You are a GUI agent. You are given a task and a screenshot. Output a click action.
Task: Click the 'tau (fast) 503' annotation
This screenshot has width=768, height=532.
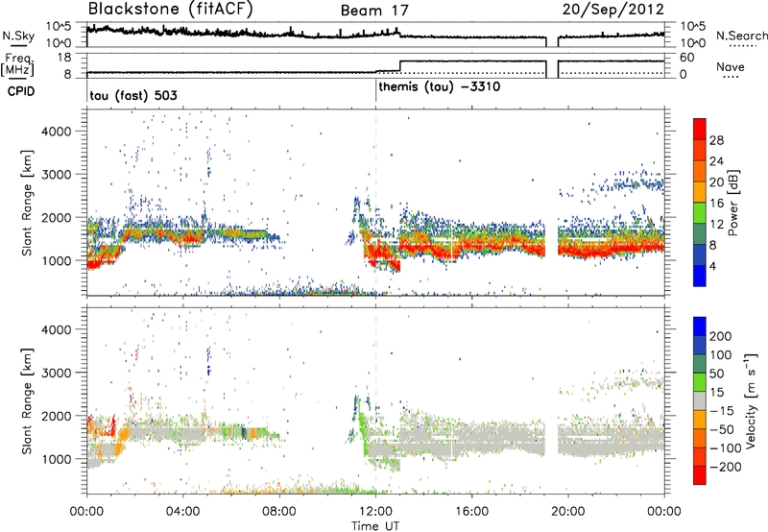pyautogui.click(x=133, y=95)
